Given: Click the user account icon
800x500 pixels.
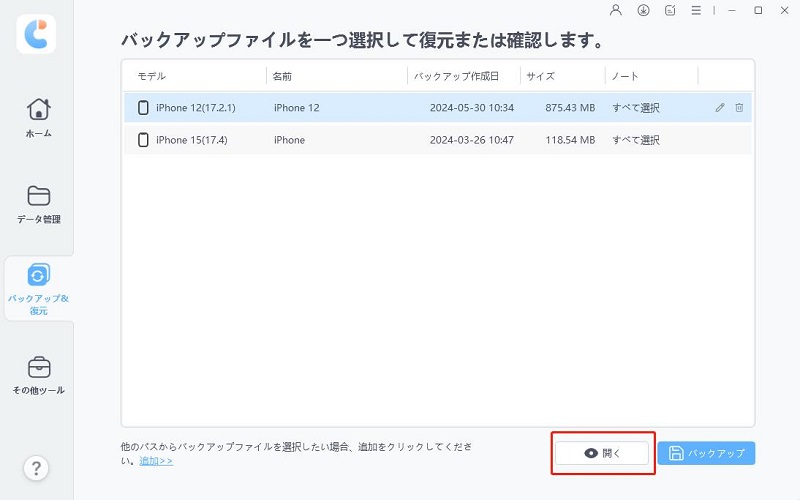Looking at the screenshot, I should (614, 10).
